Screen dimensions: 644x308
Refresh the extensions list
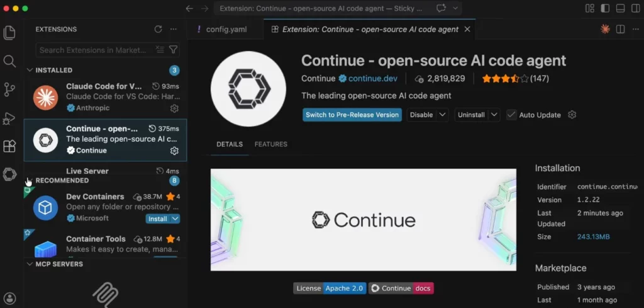click(158, 29)
